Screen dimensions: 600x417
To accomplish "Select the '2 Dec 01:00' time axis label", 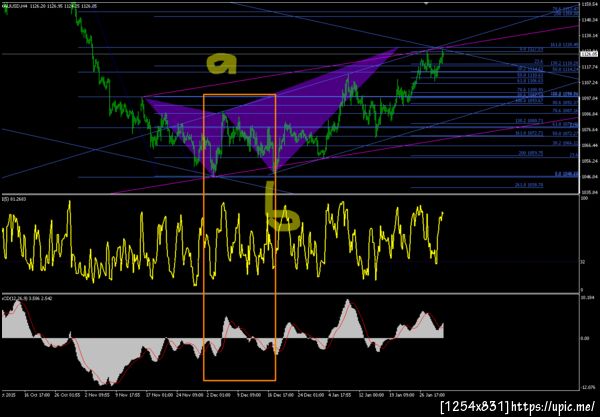I will 218,394.
